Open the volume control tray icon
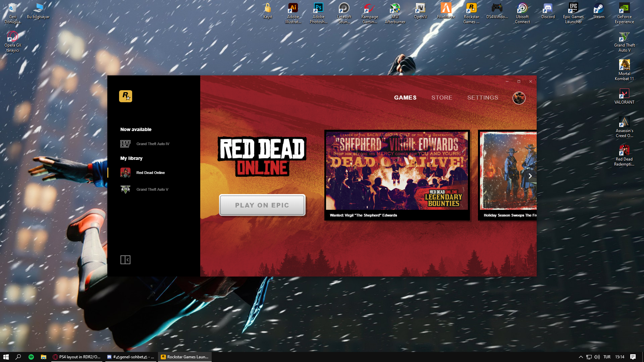This screenshot has height=362, width=644. 597,357
